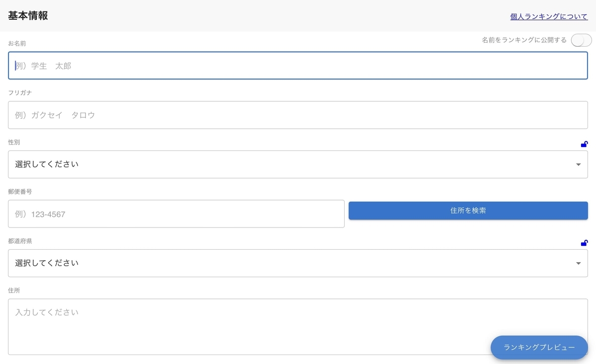Click the ランキングプレビュー floating button

pos(539,348)
